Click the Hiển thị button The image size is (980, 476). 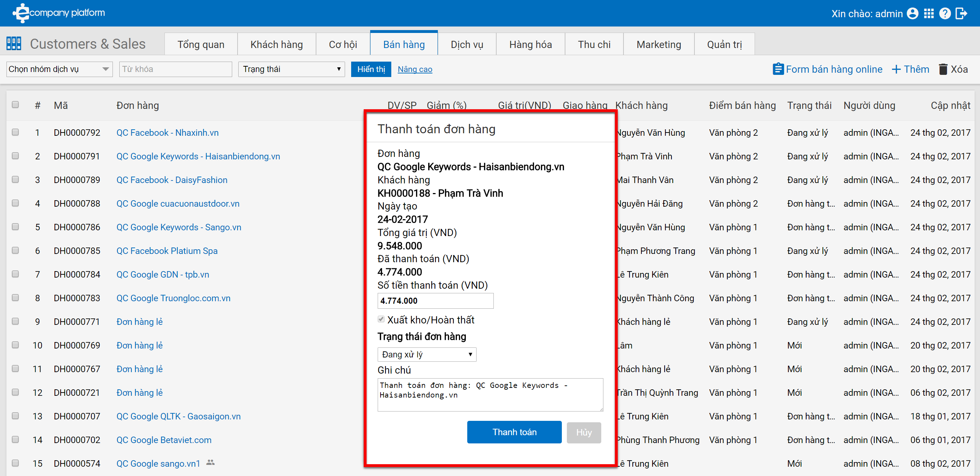pyautogui.click(x=371, y=69)
